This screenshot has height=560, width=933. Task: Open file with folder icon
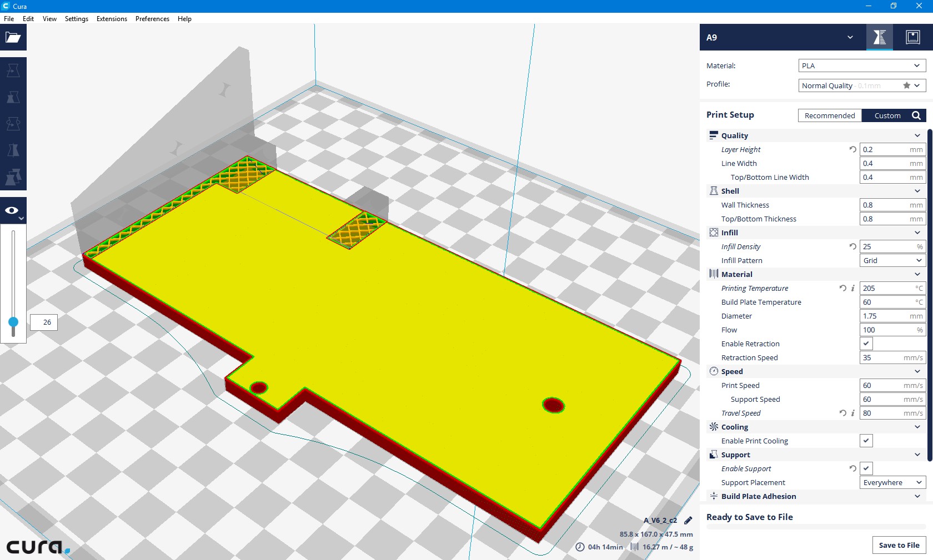pyautogui.click(x=13, y=37)
